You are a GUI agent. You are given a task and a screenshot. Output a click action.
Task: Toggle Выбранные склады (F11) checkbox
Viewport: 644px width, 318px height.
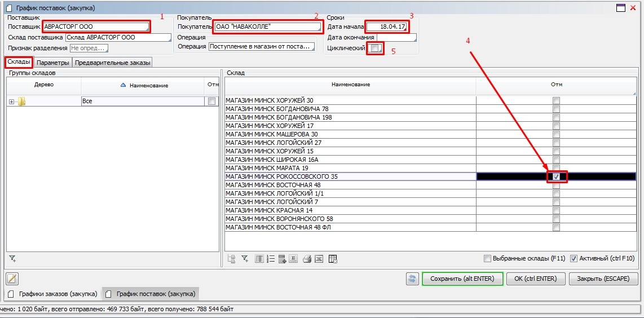tap(487, 259)
